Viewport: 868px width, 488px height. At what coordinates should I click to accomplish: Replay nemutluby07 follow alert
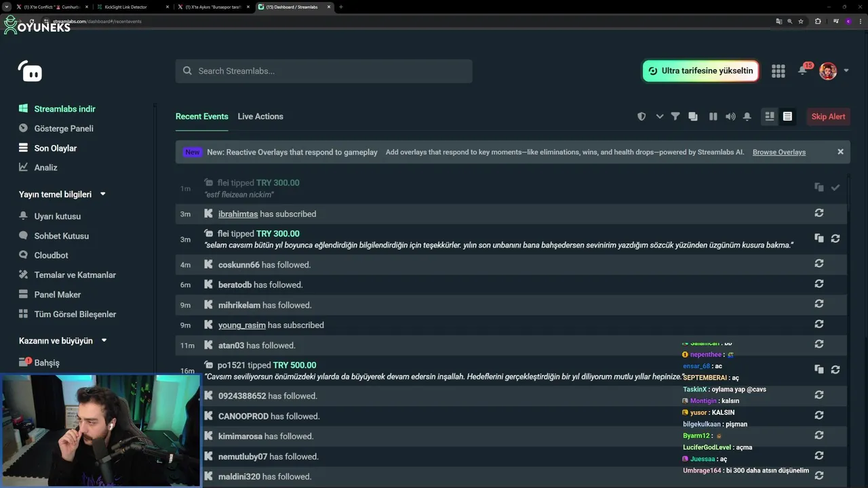[x=819, y=455]
